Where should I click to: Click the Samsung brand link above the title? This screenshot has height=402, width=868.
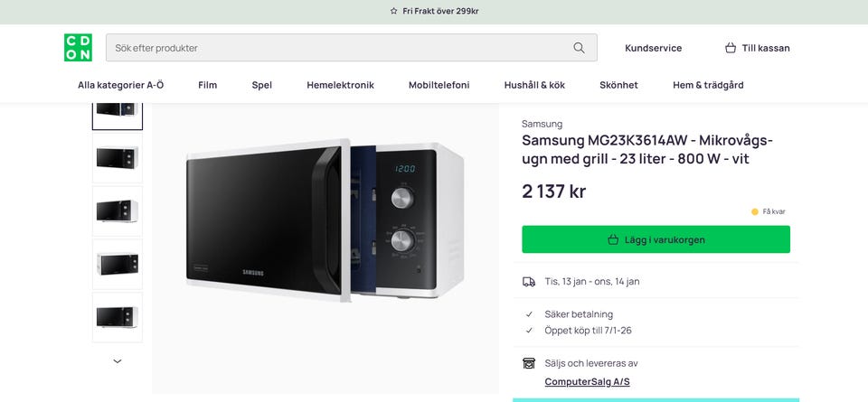[x=542, y=124]
